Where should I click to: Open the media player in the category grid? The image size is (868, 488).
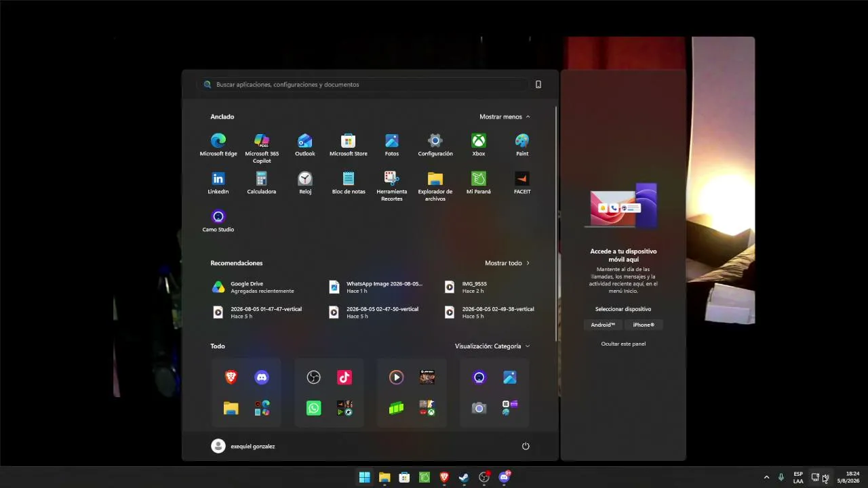[397, 378]
